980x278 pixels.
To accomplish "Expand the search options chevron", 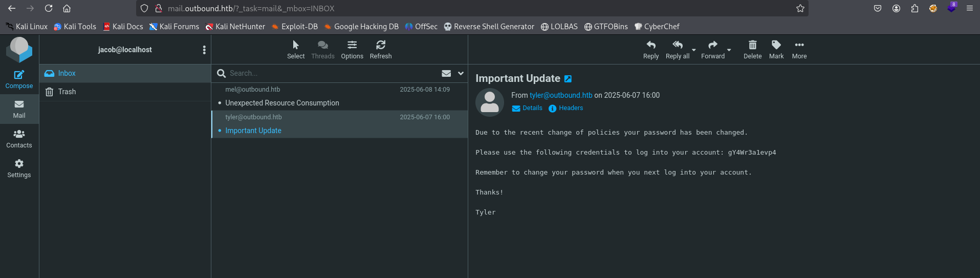I will [461, 73].
